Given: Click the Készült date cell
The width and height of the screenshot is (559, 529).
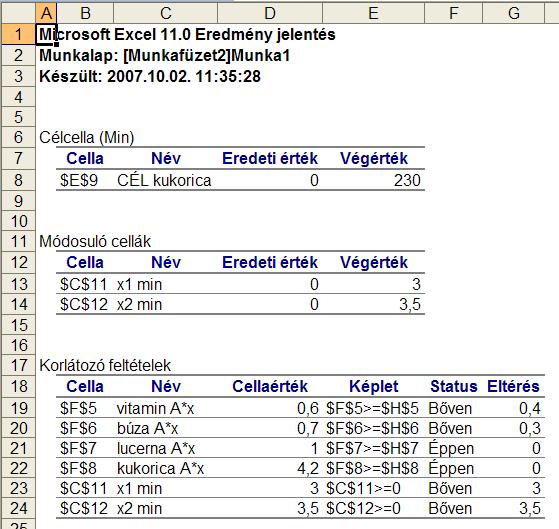Looking at the screenshot, I should [x=150, y=76].
